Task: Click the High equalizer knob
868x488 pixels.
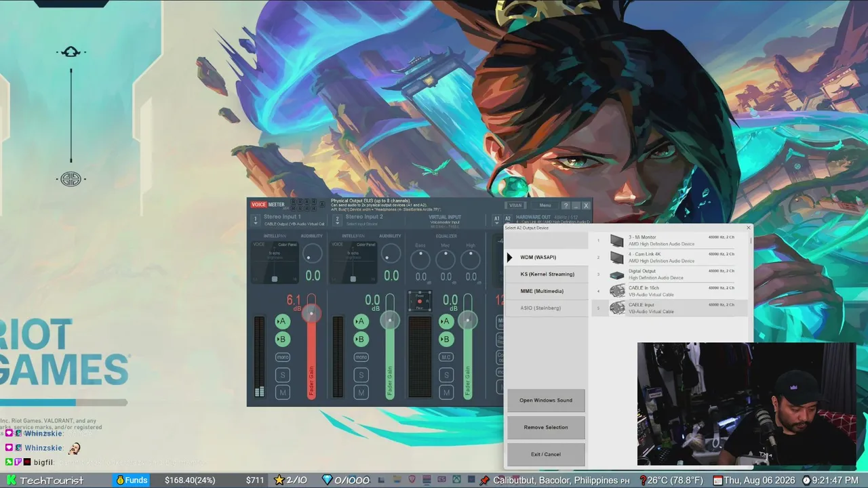Action: pyautogui.click(x=471, y=258)
